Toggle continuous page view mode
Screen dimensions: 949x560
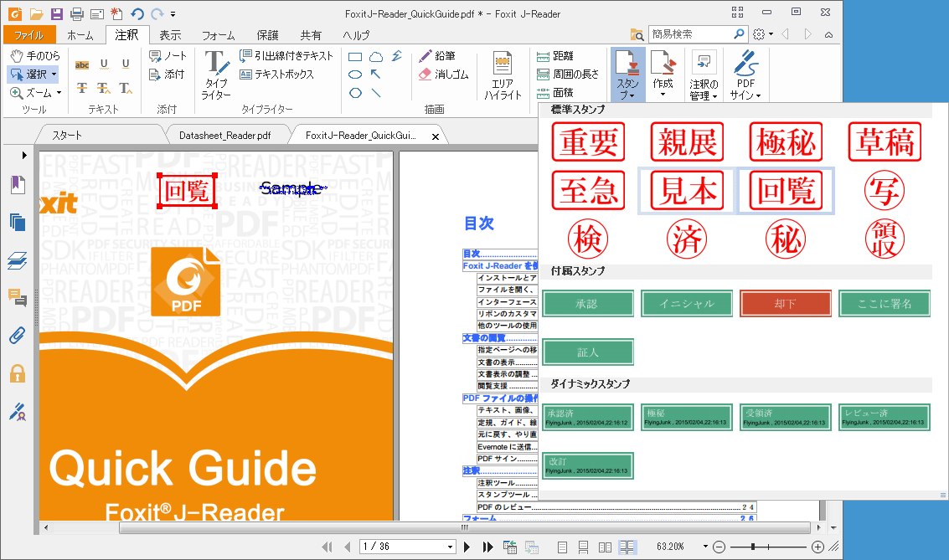(584, 547)
